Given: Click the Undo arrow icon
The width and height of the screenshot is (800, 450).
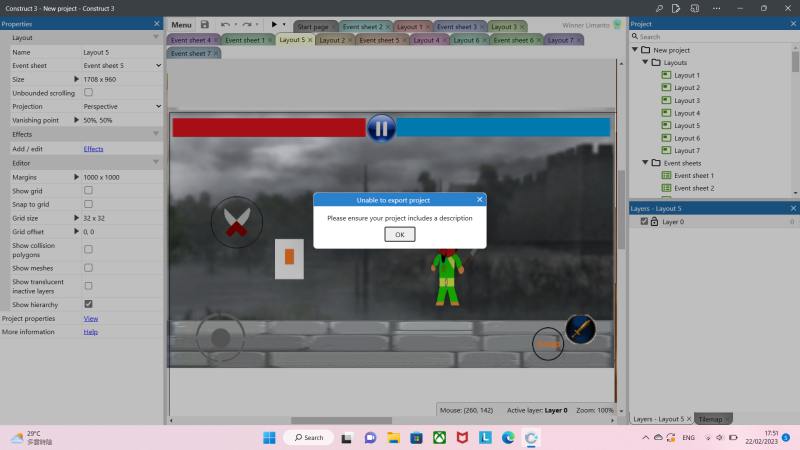Looking at the screenshot, I should [225, 24].
